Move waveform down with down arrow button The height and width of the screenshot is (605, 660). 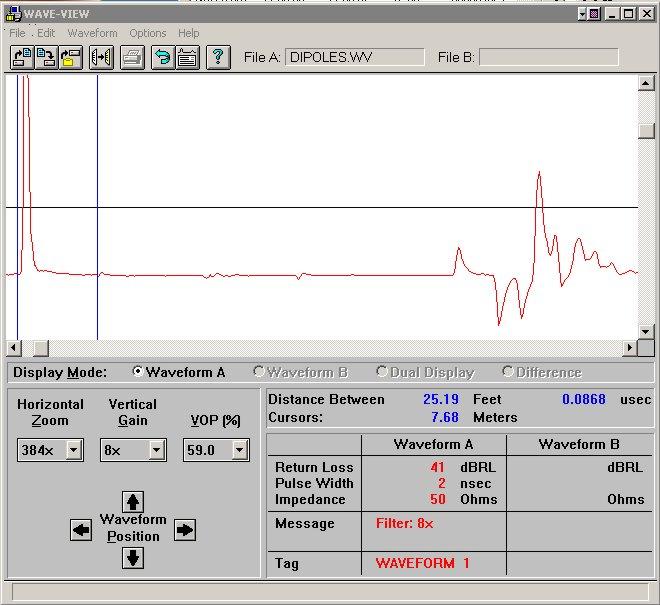click(133, 558)
